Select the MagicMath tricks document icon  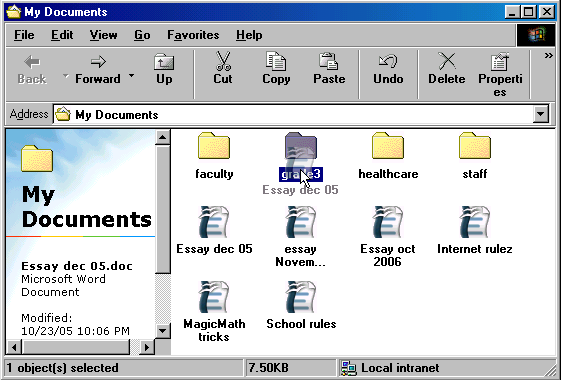point(214,297)
